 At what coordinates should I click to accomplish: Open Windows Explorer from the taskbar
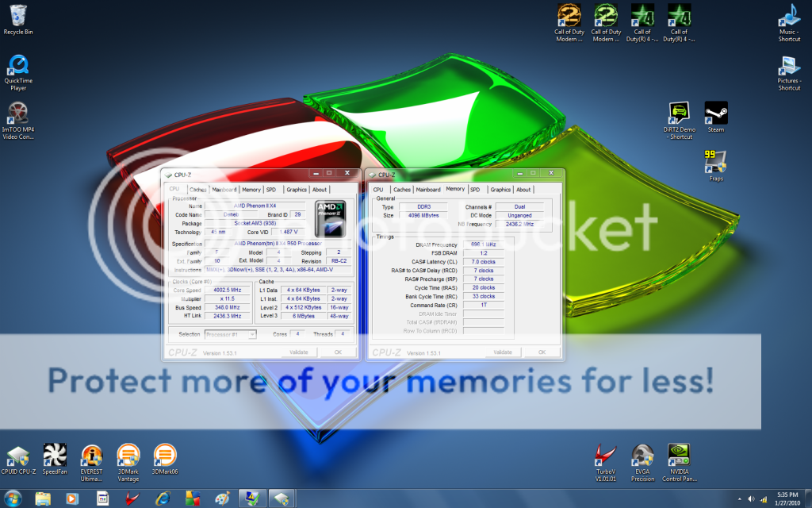click(x=43, y=498)
